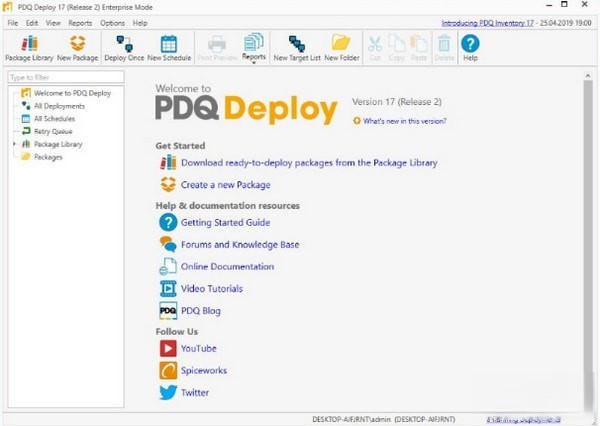Open the YouTube link
This screenshot has width=600, height=426.
[x=199, y=349]
